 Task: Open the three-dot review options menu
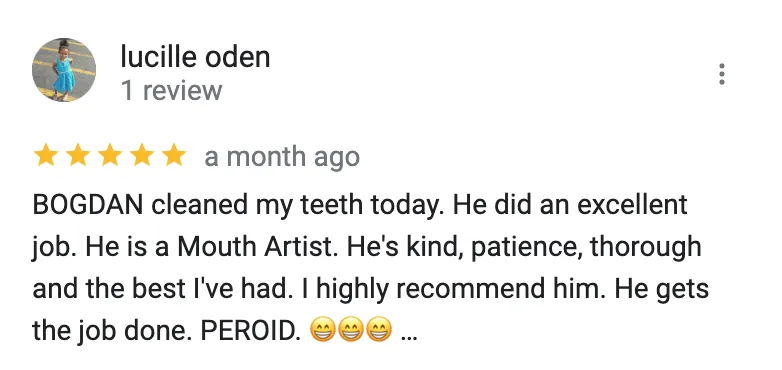(721, 74)
